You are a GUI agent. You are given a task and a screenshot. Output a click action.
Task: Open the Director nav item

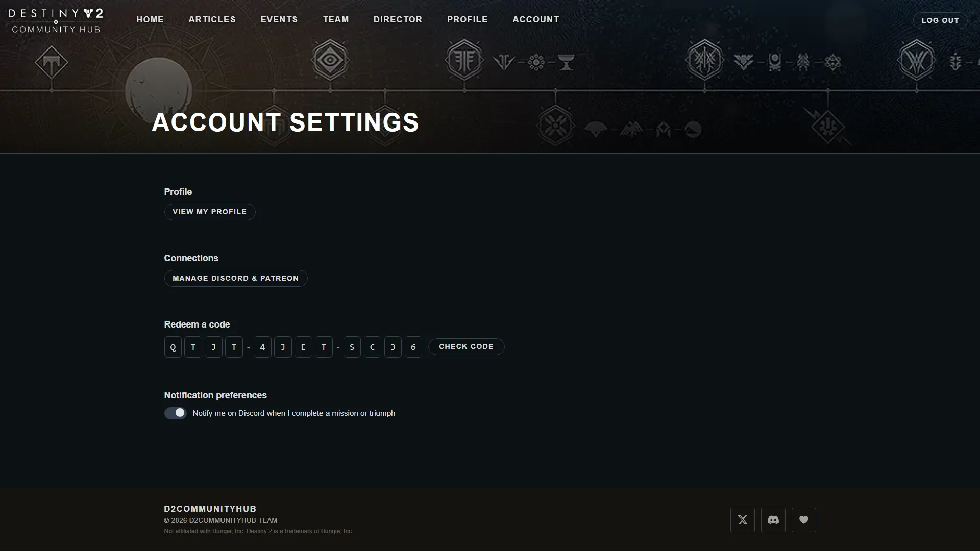click(398, 19)
